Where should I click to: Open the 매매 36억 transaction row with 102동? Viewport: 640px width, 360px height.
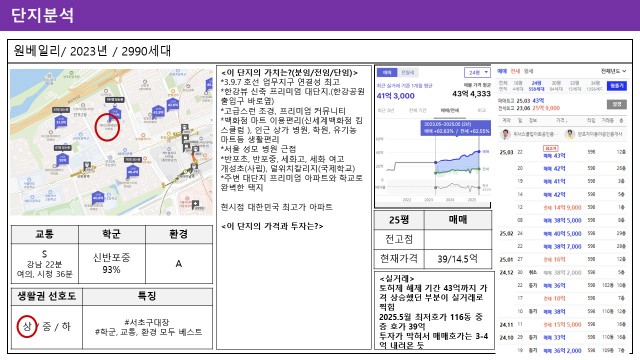coord(562,285)
